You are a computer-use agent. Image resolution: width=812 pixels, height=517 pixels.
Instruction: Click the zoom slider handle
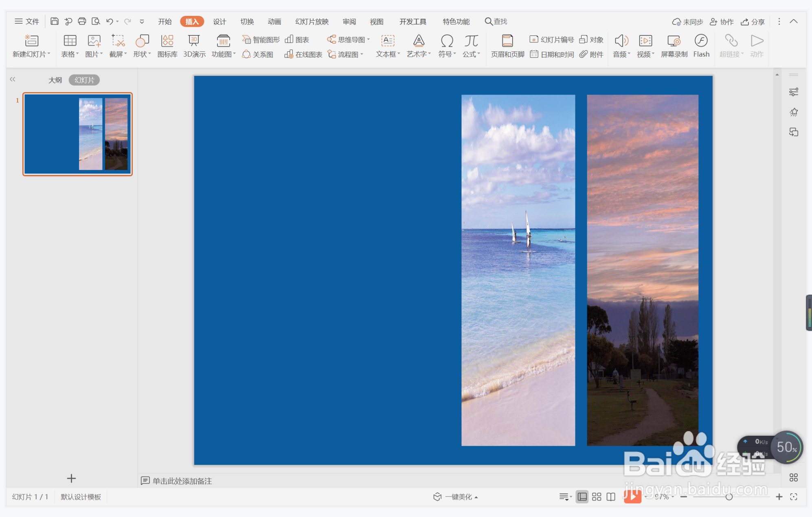tap(729, 497)
